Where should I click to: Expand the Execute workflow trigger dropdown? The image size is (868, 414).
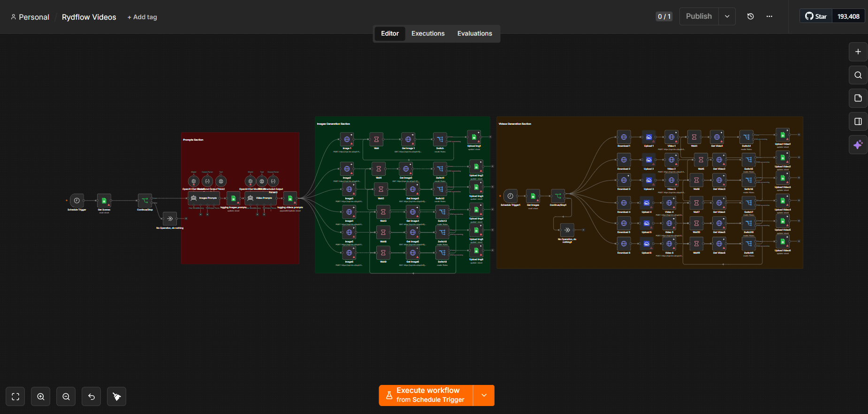click(484, 395)
